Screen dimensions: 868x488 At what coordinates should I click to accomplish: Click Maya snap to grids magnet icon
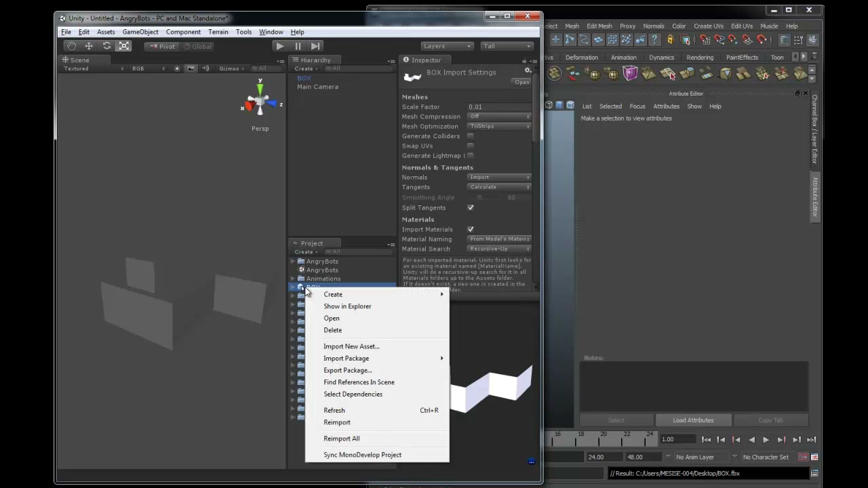click(x=705, y=40)
